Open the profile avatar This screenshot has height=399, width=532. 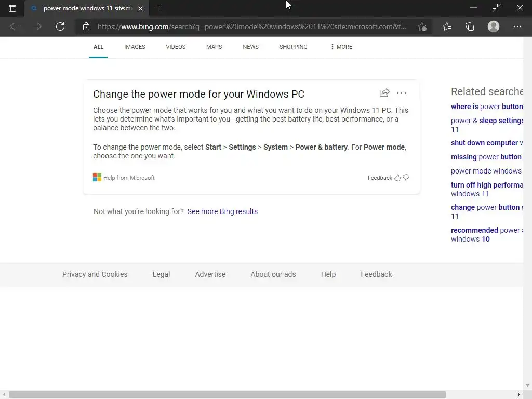(x=494, y=26)
